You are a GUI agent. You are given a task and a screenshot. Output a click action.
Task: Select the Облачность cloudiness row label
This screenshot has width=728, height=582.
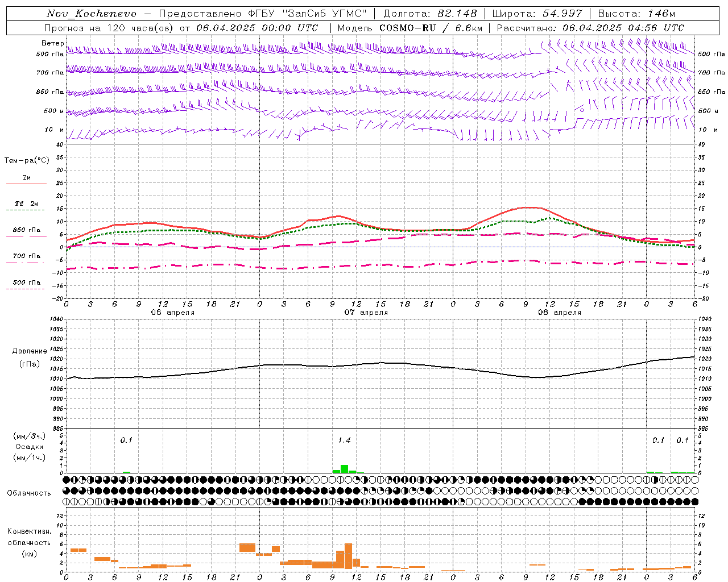29,493
